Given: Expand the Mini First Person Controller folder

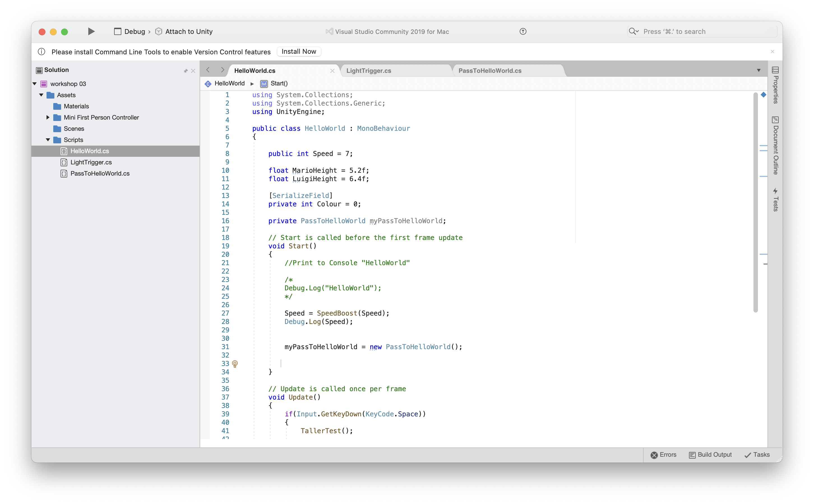Looking at the screenshot, I should coord(48,117).
